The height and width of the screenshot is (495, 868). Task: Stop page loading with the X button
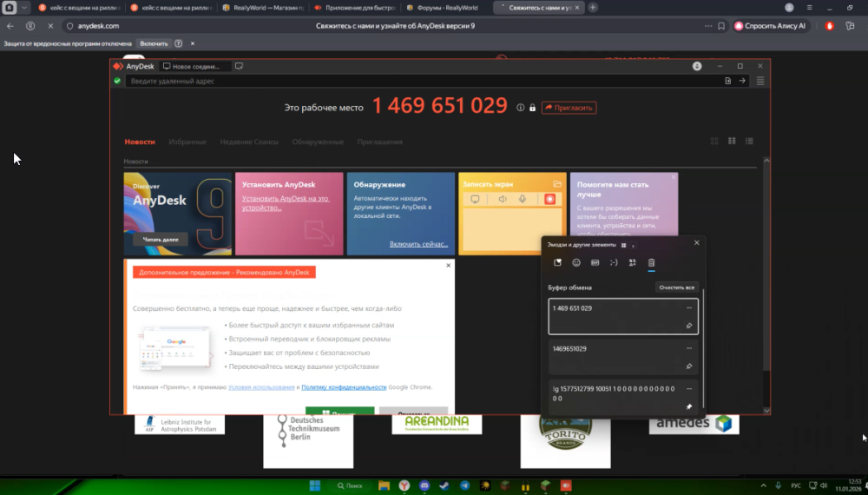pyautogui.click(x=49, y=25)
